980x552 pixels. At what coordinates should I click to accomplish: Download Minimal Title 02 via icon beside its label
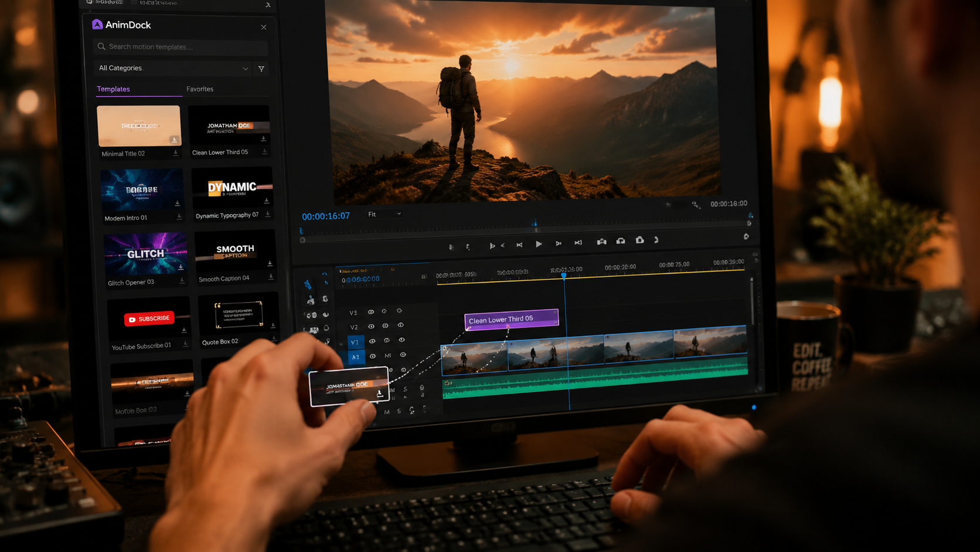click(x=175, y=153)
